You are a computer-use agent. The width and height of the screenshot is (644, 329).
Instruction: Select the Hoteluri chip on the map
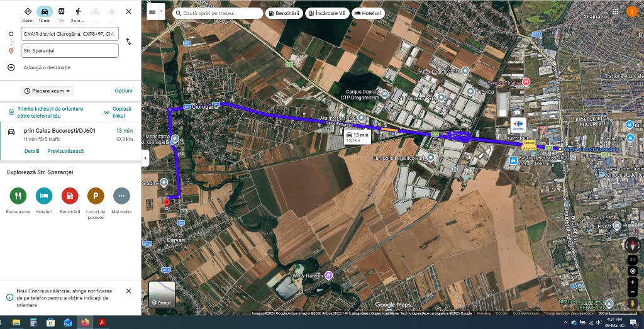click(368, 14)
